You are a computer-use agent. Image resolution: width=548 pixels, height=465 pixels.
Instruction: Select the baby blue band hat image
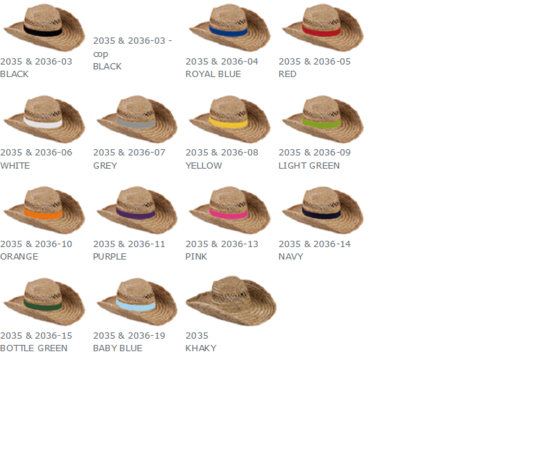(x=137, y=302)
